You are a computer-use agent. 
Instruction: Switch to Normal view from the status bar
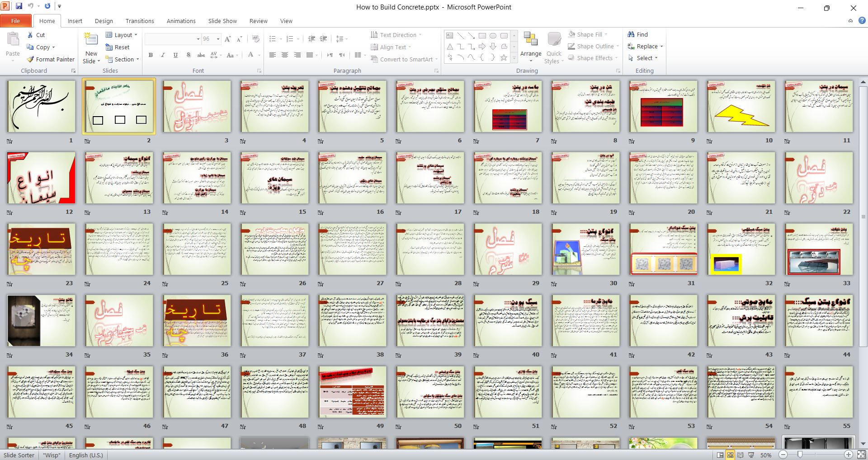click(x=720, y=455)
